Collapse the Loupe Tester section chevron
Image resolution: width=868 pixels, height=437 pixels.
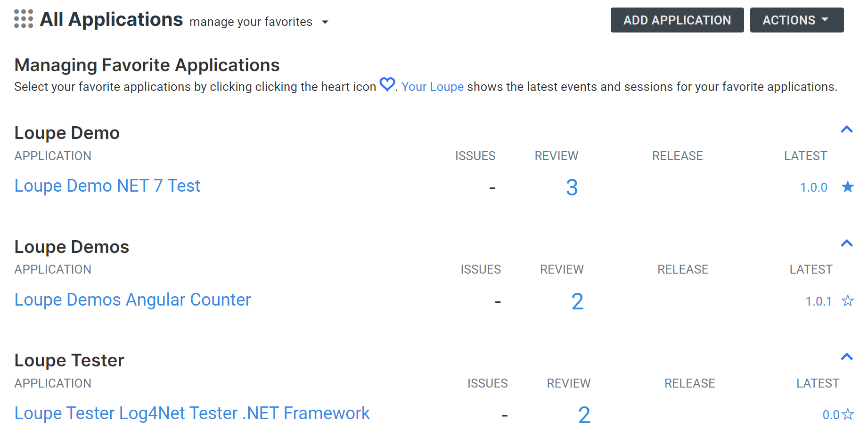[847, 356]
